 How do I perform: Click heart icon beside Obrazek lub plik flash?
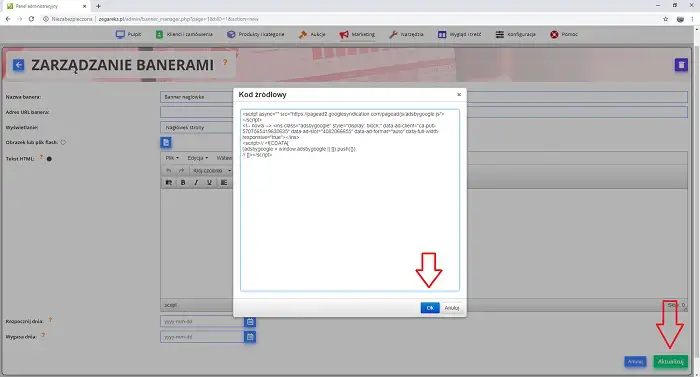pyautogui.click(x=63, y=142)
